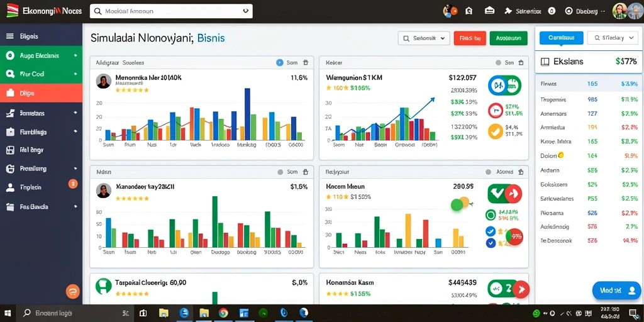Click the orange chat bubble icon in sidebar
Viewport: 644px width, 322px height.
click(x=73, y=291)
